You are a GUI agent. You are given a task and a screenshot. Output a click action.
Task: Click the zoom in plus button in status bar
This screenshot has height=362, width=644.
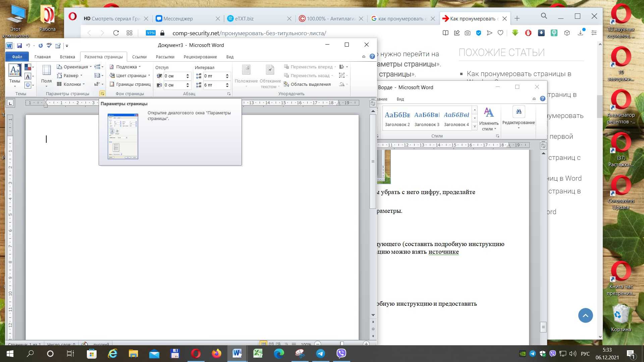(366, 344)
